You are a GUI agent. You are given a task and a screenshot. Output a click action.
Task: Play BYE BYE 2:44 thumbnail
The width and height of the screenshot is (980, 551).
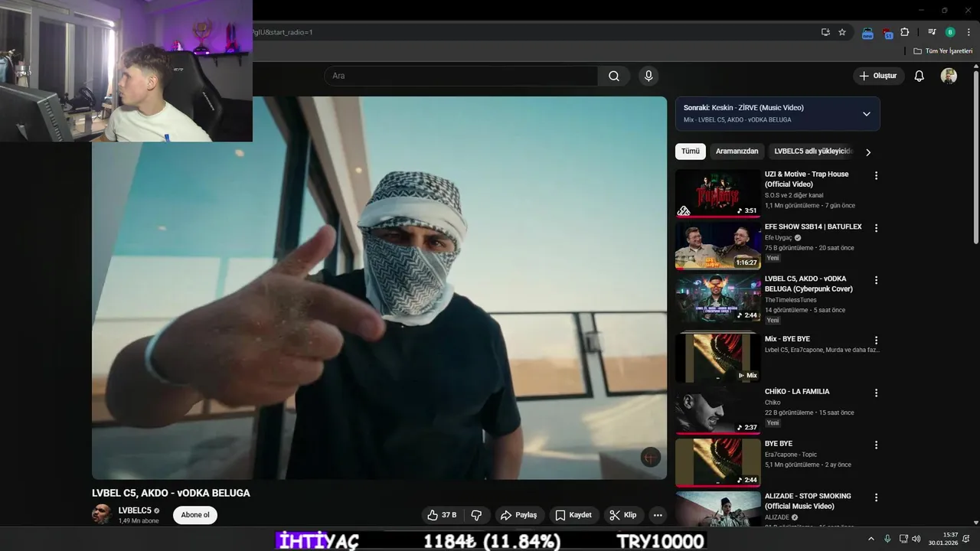point(717,463)
